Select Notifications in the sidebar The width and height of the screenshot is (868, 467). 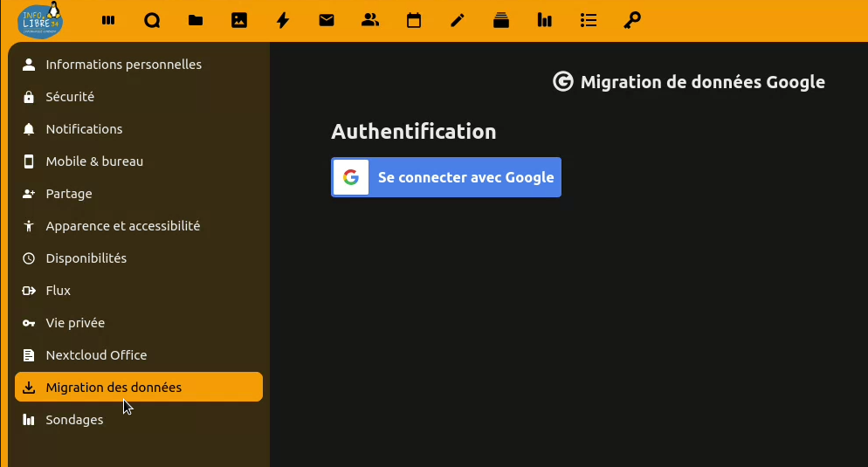(x=84, y=129)
